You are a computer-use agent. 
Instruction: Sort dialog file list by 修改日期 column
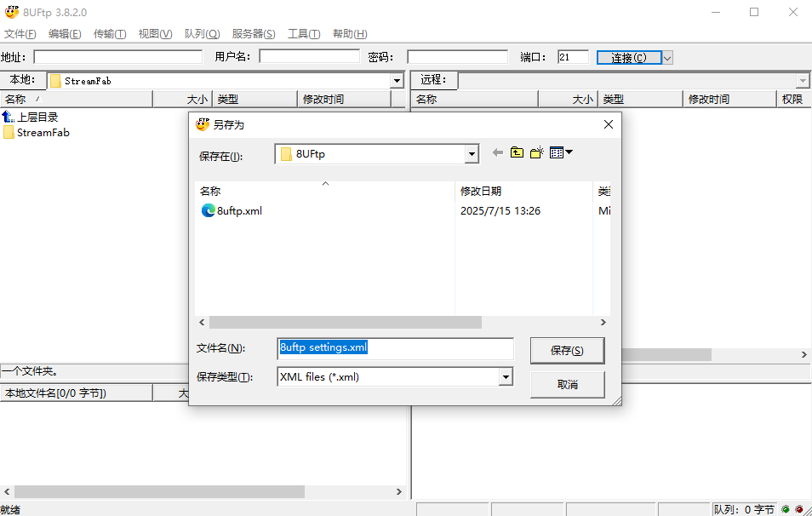(x=523, y=192)
